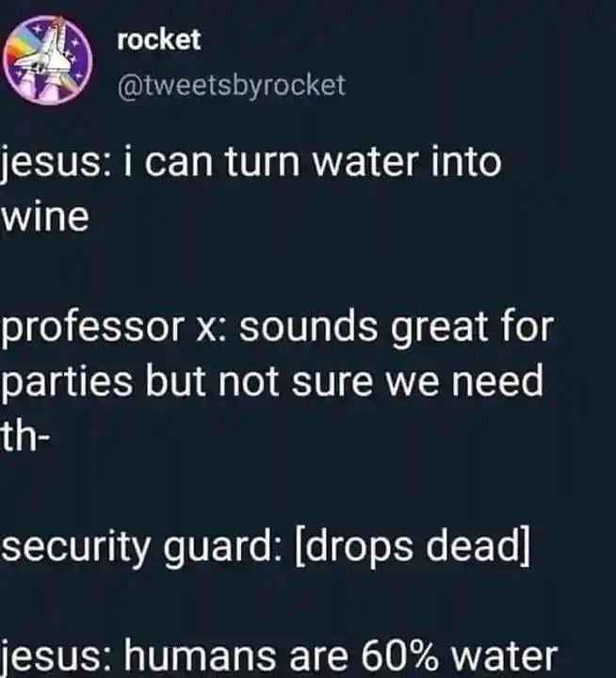The image size is (616, 678).
Task: Select the word "need" in the tweet
Action: click(x=497, y=380)
